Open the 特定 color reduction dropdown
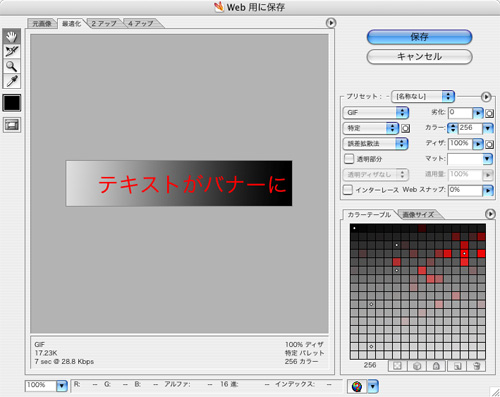The height and width of the screenshot is (397, 500). tap(371, 128)
